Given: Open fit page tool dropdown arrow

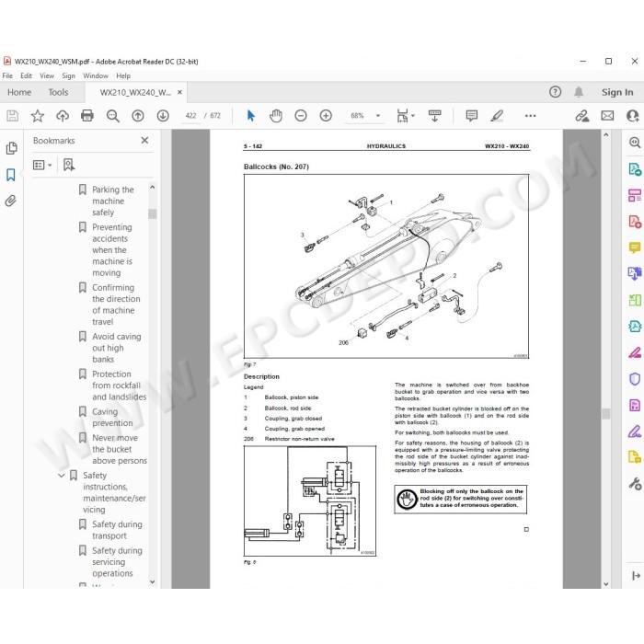Looking at the screenshot, I should pos(413,116).
